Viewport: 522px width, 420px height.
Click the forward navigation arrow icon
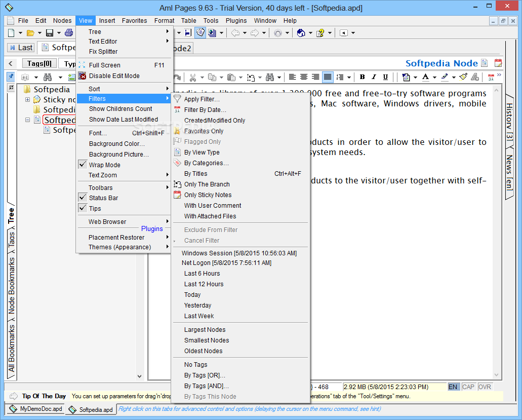(x=255, y=32)
